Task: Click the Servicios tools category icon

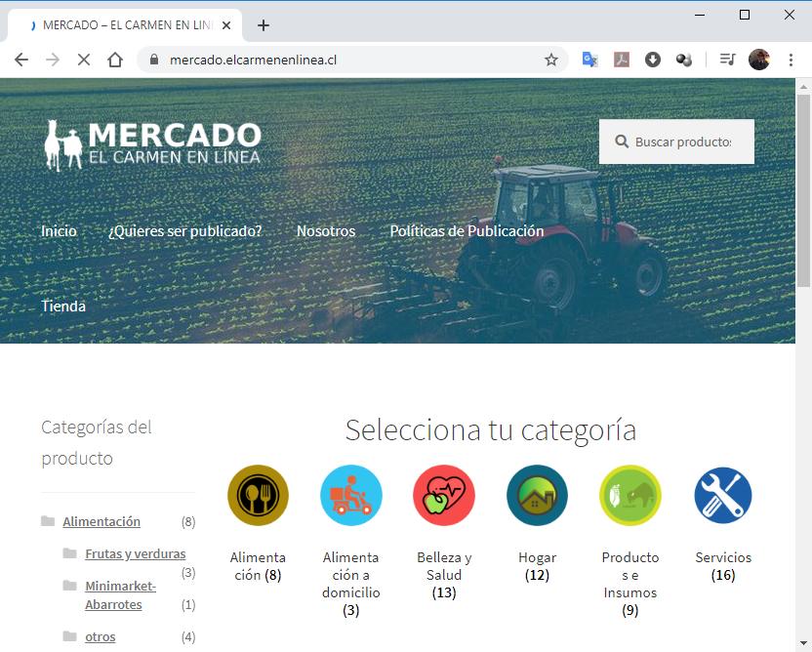Action: click(722, 495)
